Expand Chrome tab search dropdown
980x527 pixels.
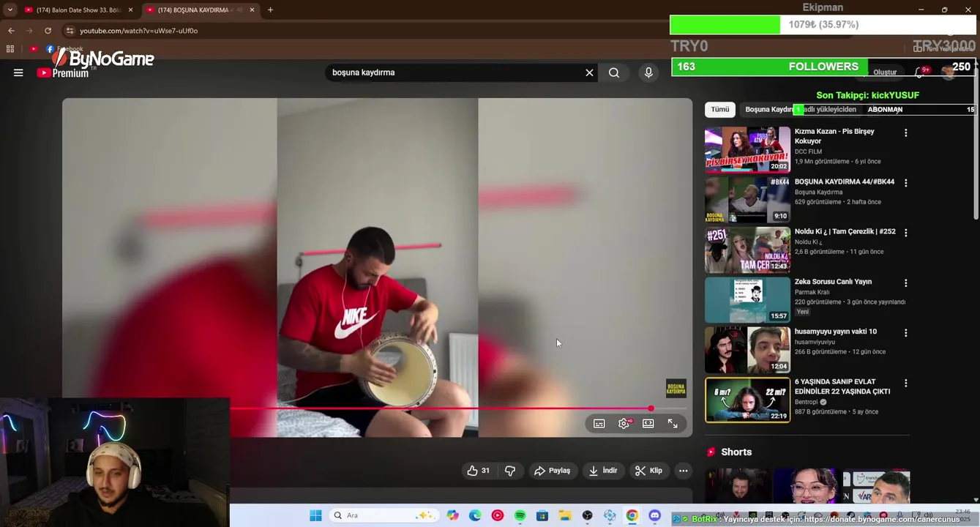(x=10, y=10)
